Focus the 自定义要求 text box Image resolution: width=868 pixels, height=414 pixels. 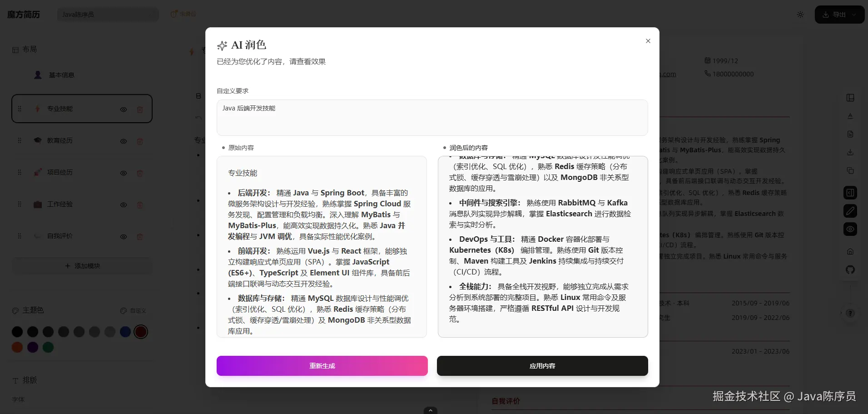pos(432,118)
